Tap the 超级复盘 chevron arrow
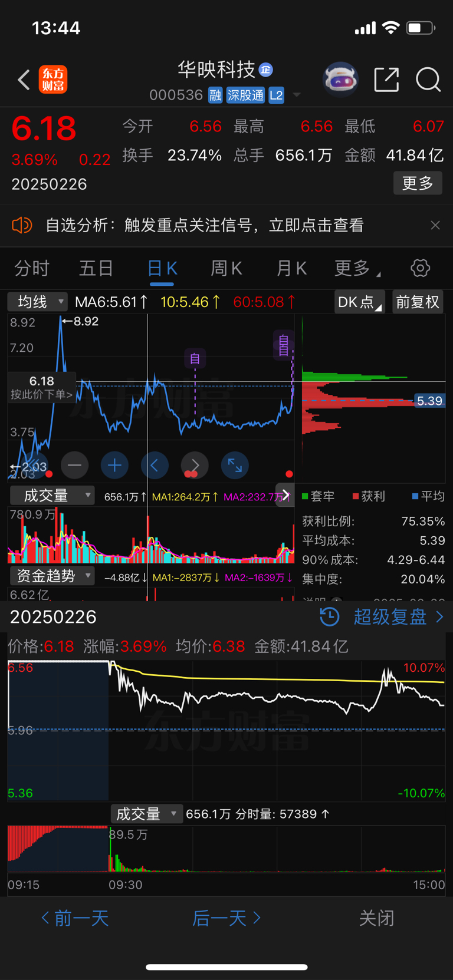This screenshot has width=453, height=980. [x=439, y=617]
